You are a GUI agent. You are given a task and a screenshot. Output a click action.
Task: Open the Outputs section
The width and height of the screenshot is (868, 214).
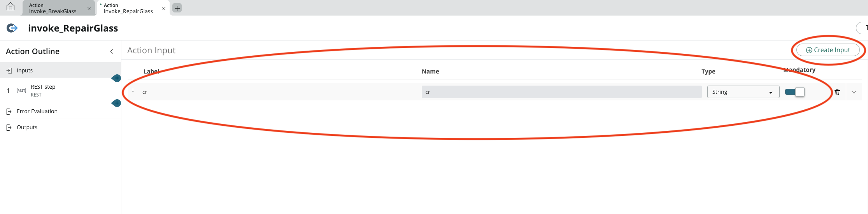pos(27,127)
